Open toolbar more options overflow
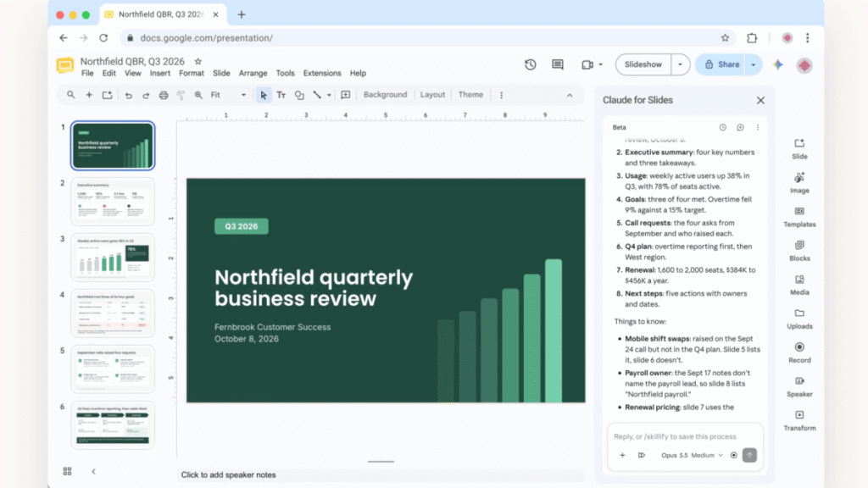868x488 pixels. [502, 95]
